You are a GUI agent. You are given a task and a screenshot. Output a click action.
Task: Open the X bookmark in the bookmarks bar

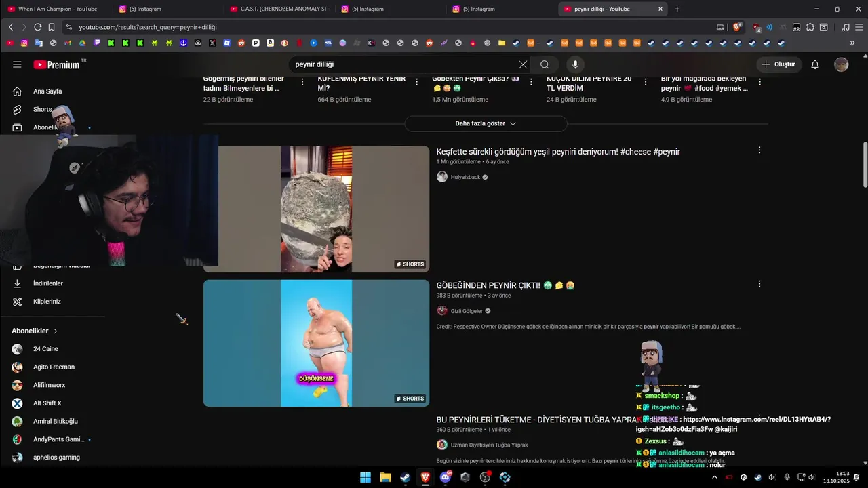tap(212, 43)
